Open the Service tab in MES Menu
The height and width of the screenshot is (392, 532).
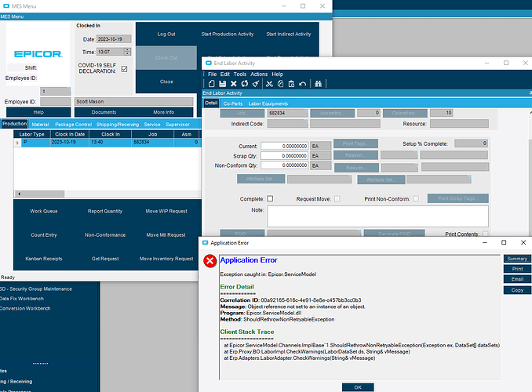pyautogui.click(x=152, y=125)
